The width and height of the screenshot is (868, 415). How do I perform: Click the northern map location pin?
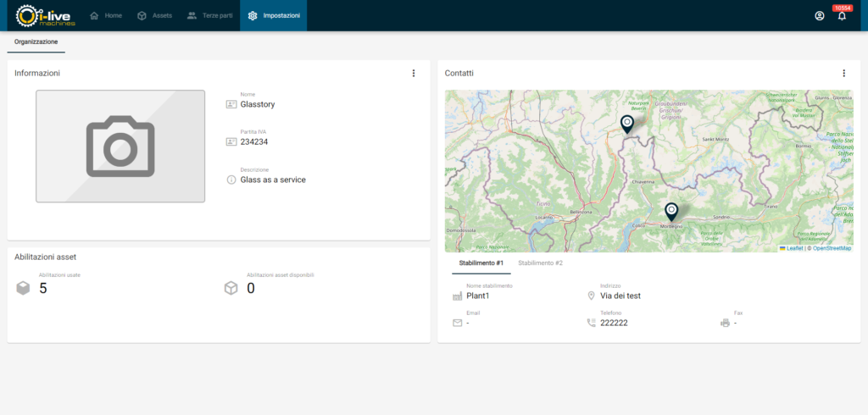click(626, 125)
